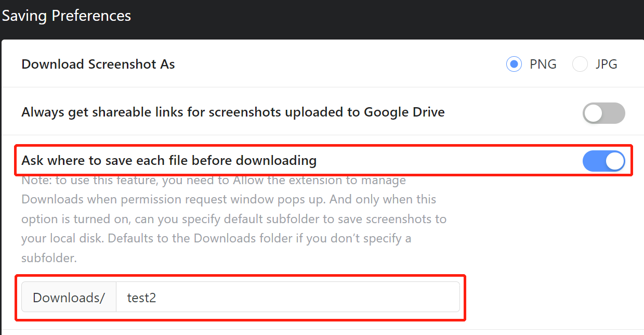Click the Ask where to save label text
This screenshot has width=644, height=335.
(x=169, y=161)
